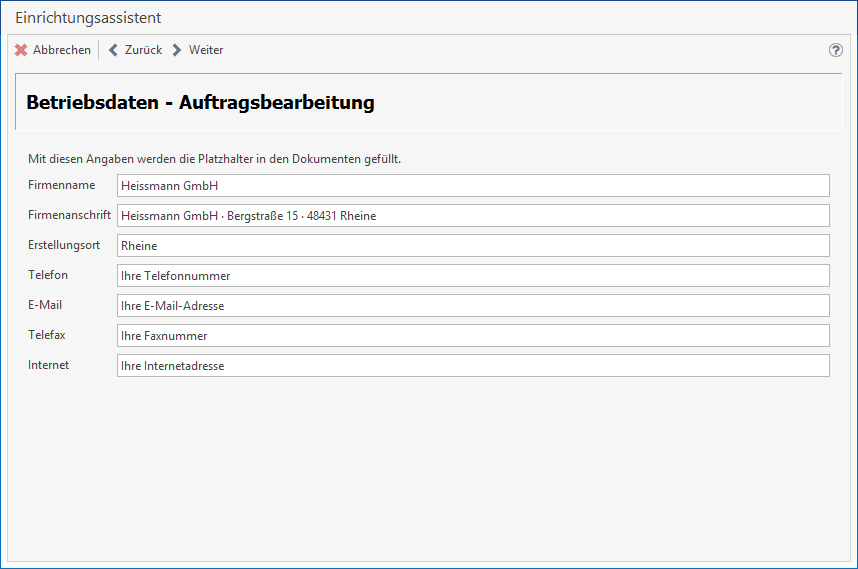Click the Einrichtungsassistent window title

(88, 18)
